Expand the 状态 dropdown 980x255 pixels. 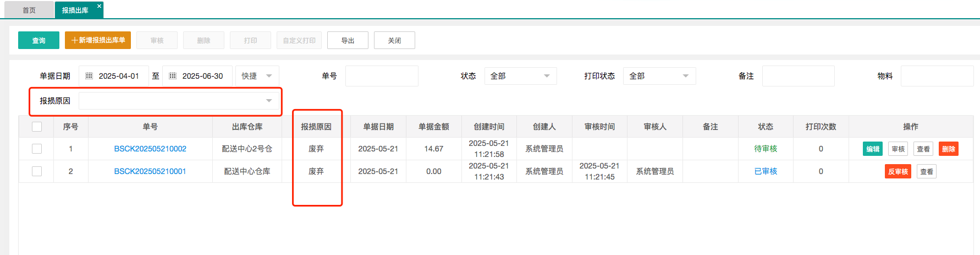click(520, 76)
